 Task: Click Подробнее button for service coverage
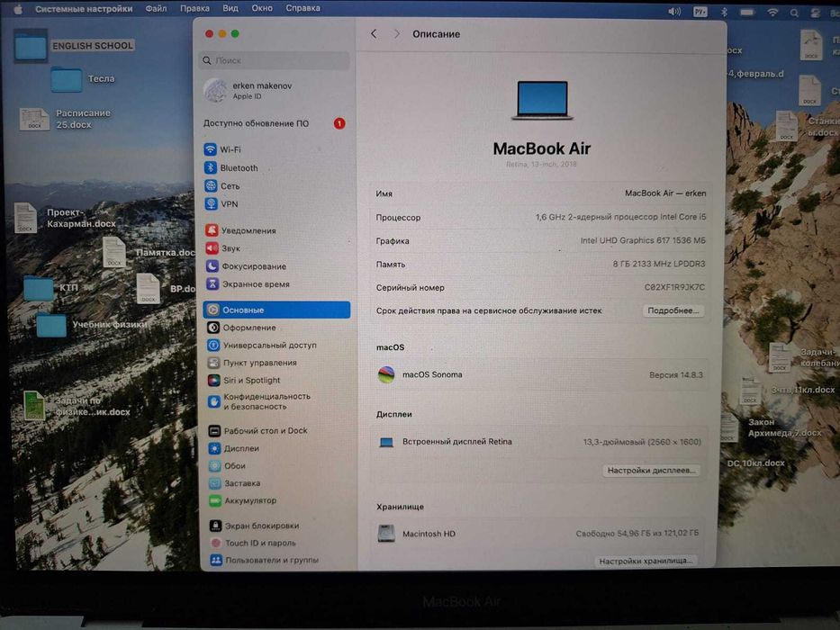click(673, 310)
